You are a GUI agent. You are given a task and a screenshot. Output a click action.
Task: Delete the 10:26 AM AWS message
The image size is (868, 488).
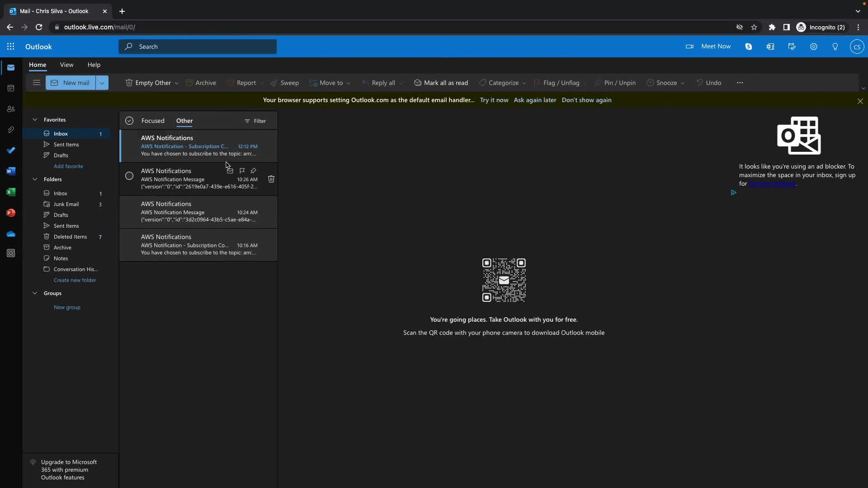[271, 179]
